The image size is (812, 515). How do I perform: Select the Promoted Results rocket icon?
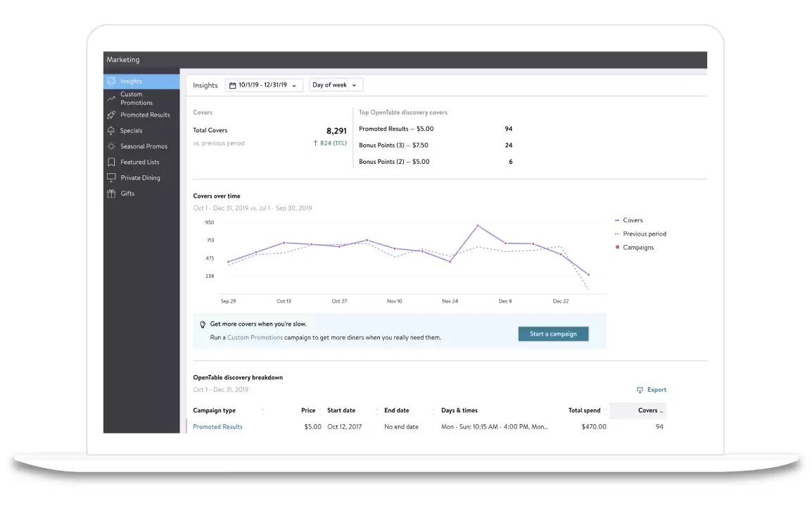click(110, 115)
